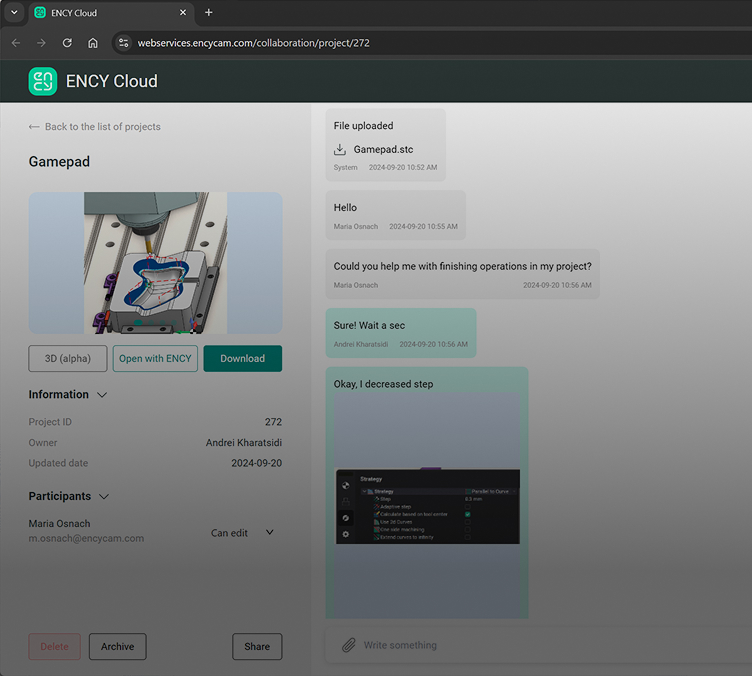This screenshot has width=752, height=676.
Task: Open a new browser tab
Action: (x=209, y=12)
